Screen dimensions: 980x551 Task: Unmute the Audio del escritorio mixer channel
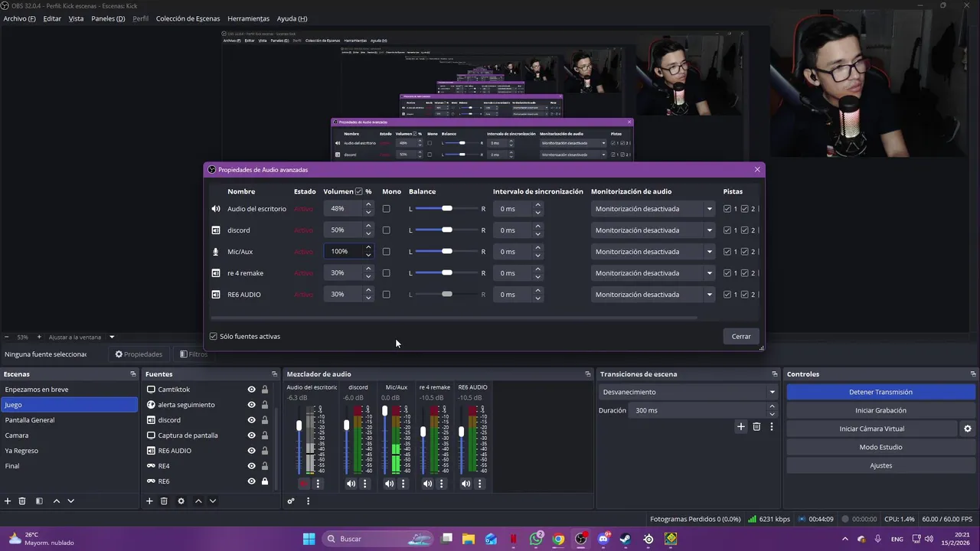pyautogui.click(x=304, y=484)
